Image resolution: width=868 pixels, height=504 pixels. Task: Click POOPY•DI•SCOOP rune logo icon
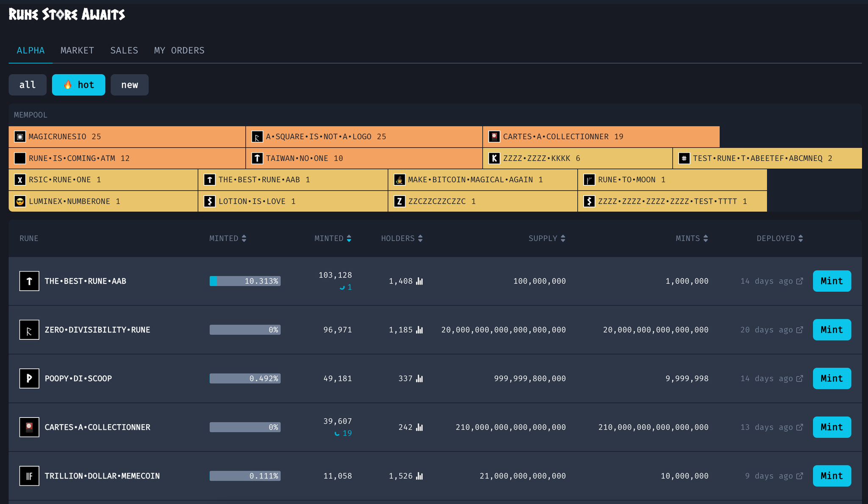[29, 378]
